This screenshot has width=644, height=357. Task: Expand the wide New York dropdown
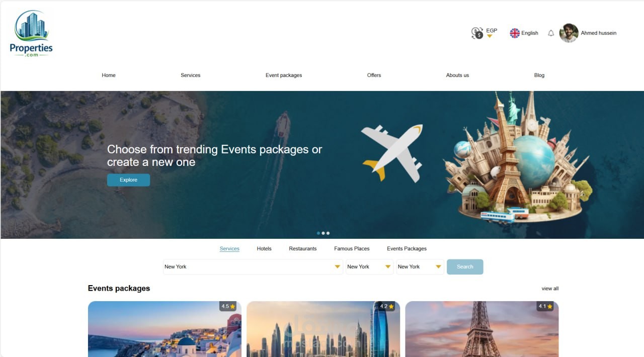point(253,267)
